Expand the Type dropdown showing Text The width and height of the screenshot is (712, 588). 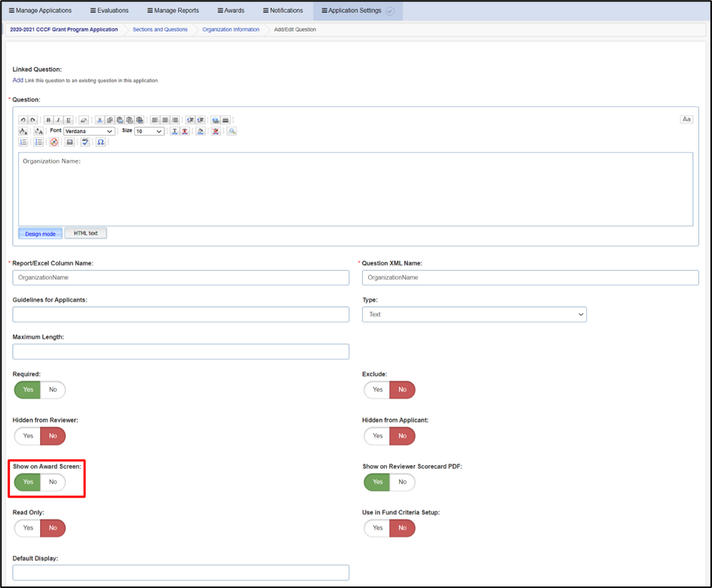[474, 314]
